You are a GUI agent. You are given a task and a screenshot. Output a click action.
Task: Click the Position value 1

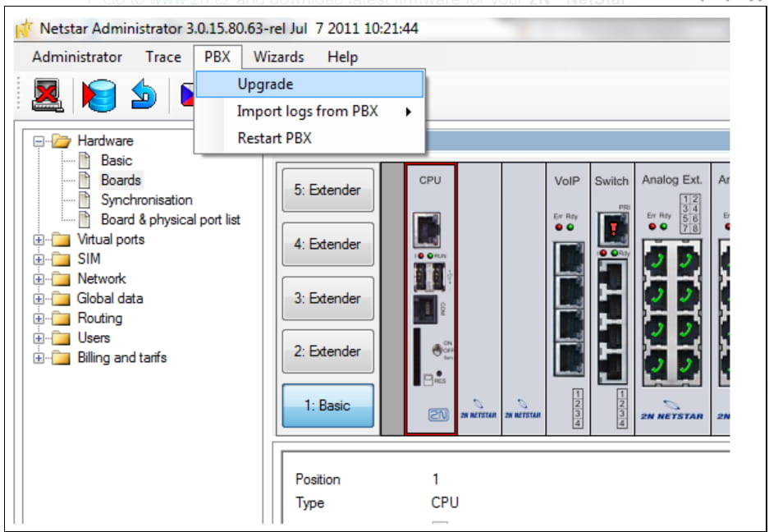[x=436, y=479]
